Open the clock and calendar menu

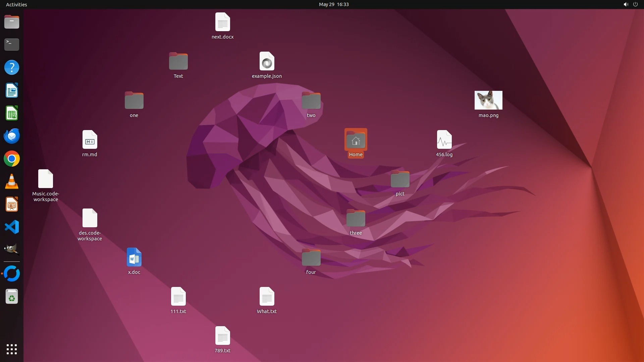(333, 4)
